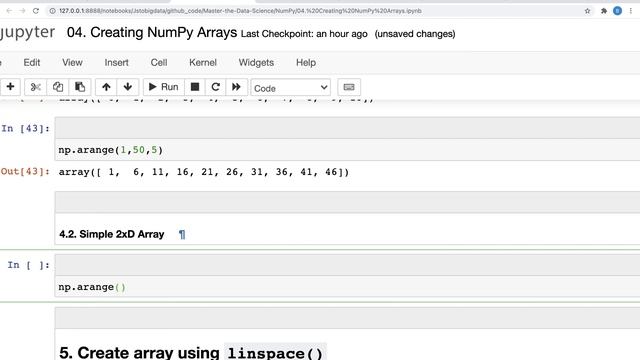This screenshot has width=640, height=360.
Task: Move selected cell up arrow
Action: 106,87
